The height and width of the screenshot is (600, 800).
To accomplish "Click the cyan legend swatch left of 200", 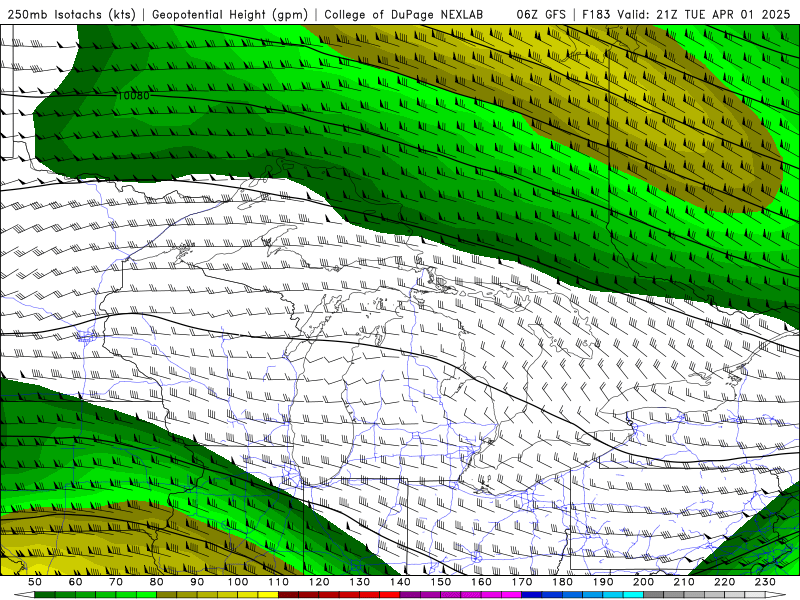I will tap(633, 595).
